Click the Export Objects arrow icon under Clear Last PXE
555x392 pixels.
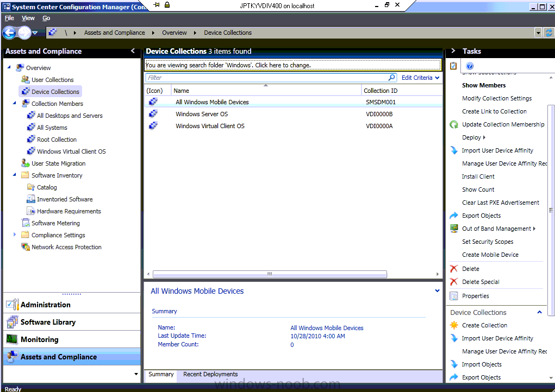click(454, 215)
